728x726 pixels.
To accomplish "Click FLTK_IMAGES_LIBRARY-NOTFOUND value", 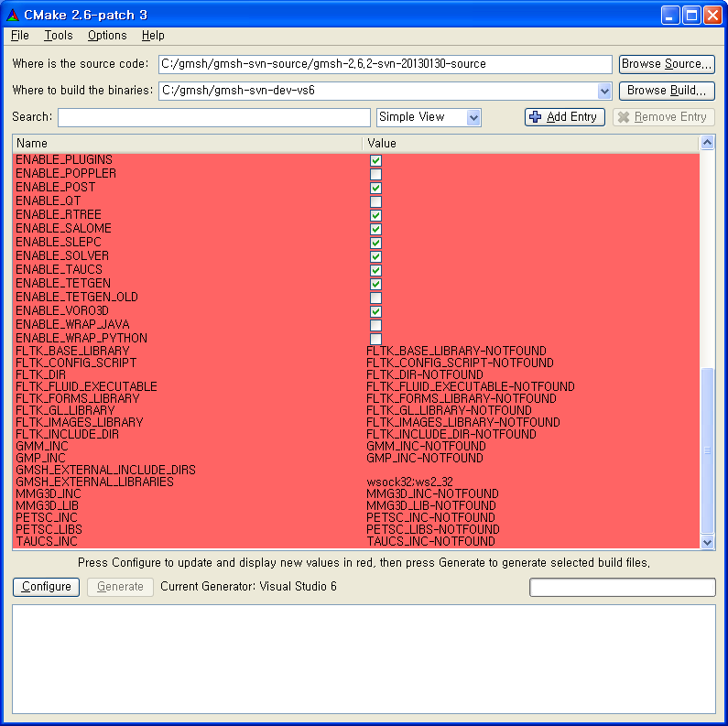I will 462,422.
